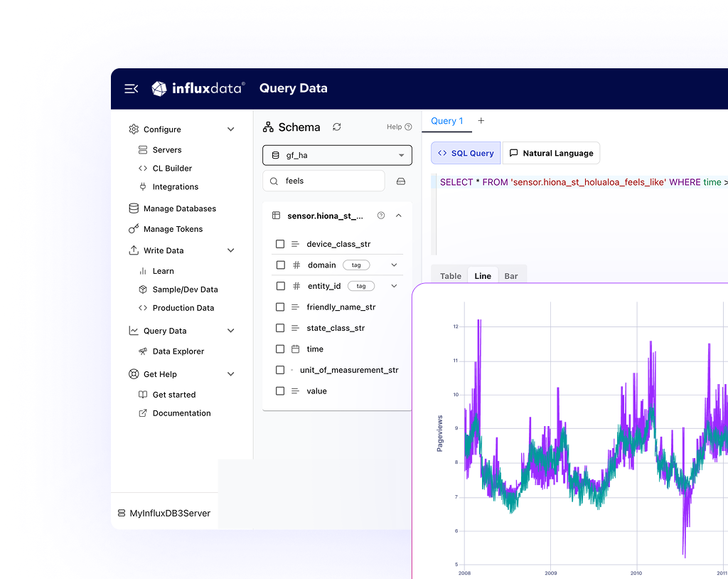
Task: Open the gf_ha database dropdown
Action: pos(337,155)
